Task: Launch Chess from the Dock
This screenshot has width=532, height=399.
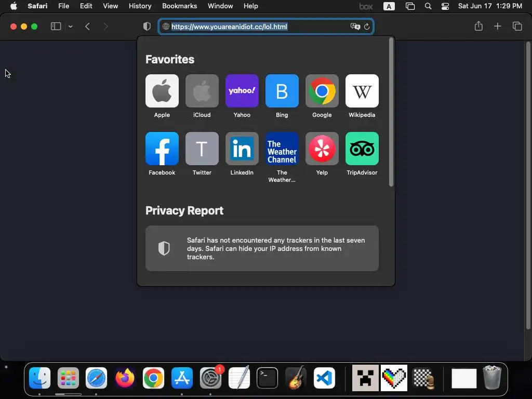Action: [423, 378]
